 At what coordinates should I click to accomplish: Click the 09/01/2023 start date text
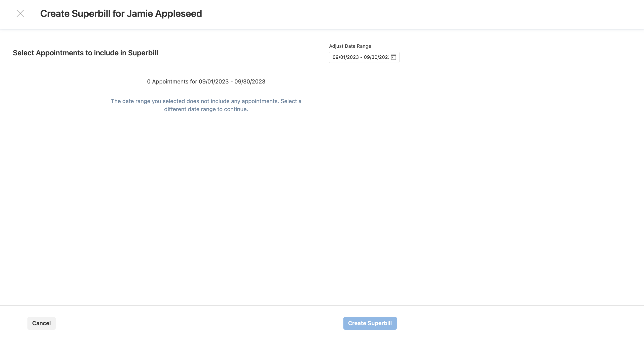[x=345, y=57]
